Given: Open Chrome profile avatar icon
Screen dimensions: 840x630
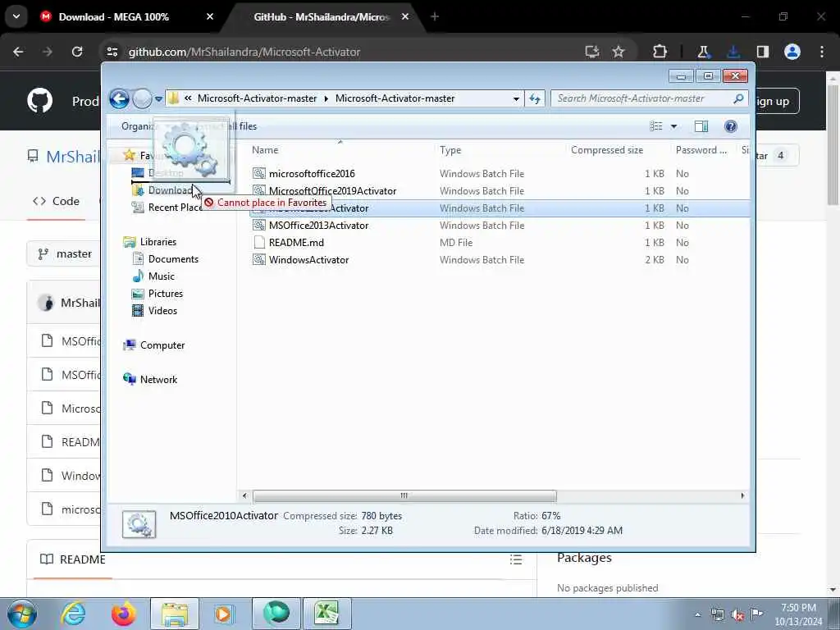Looking at the screenshot, I should (792, 52).
